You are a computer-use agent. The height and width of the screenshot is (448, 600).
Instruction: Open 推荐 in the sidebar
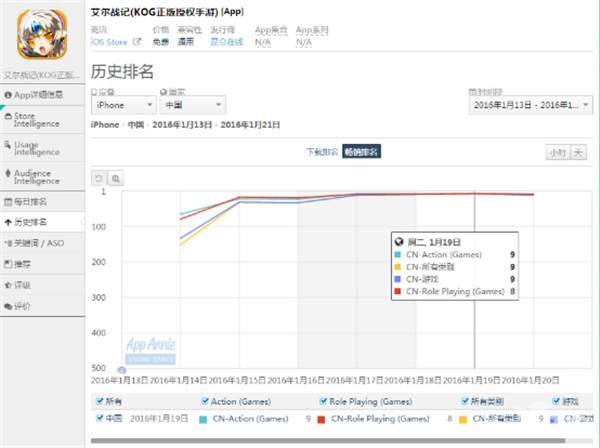point(42,264)
